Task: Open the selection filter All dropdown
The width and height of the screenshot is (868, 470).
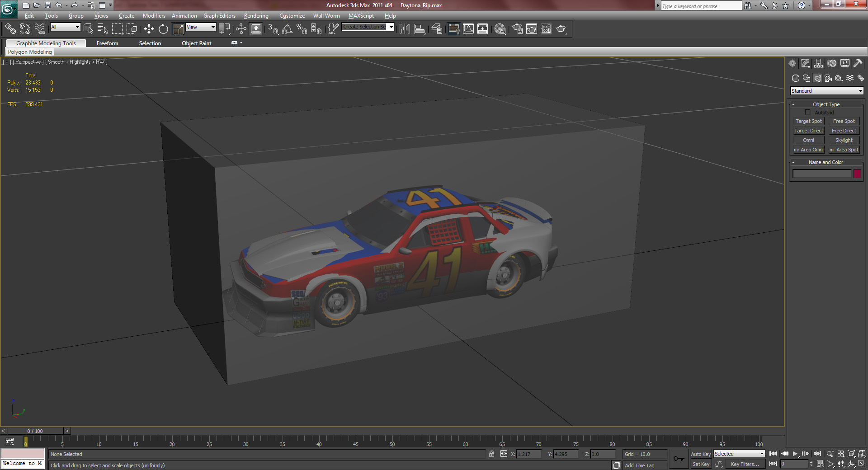Action: coord(65,27)
